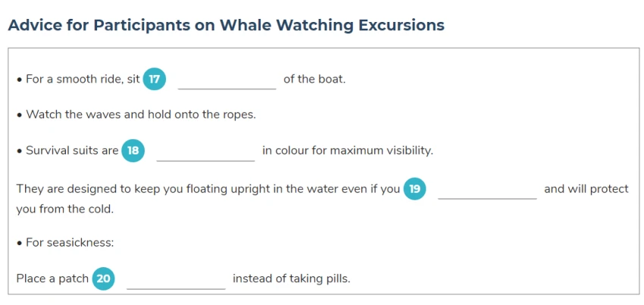Image resolution: width=644 pixels, height=305 pixels.
Task: Focus the answer blank before 'of the boat'
Action: pos(227,80)
